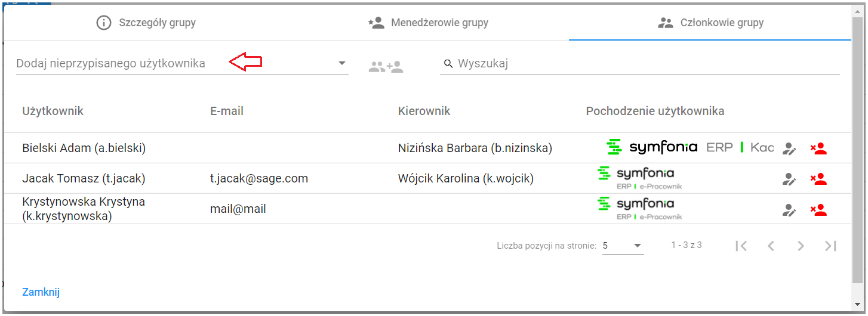Remove Krystynowska Krystyna from group
Screen dimensions: 868x316
[x=819, y=209]
